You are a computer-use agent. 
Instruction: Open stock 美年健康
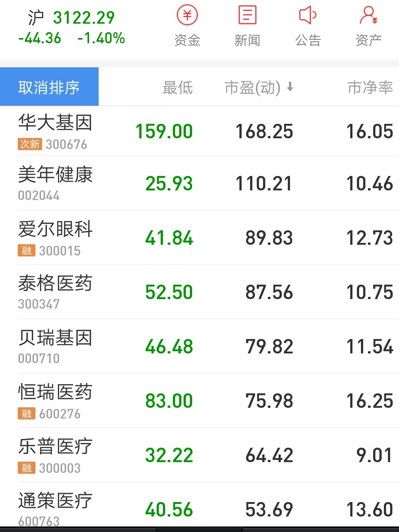pos(55,174)
